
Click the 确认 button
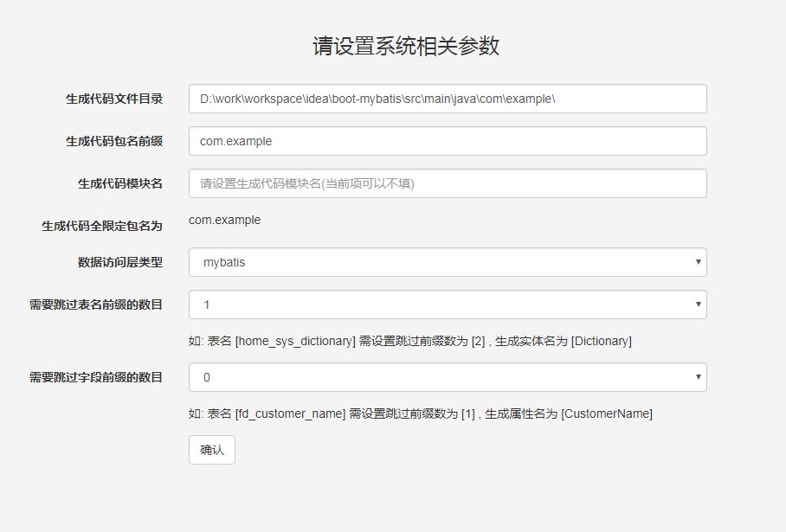[212, 450]
